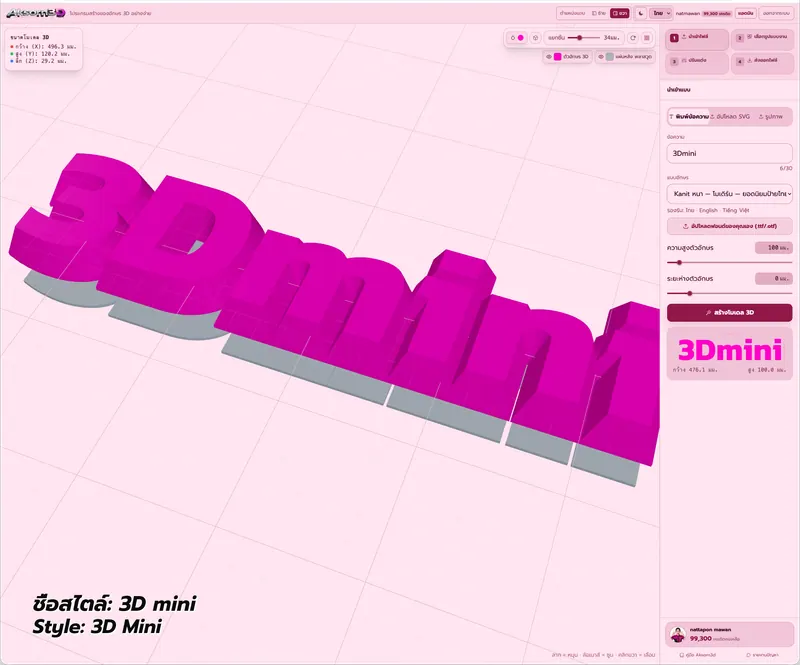Click the letter spacing value field 0 mm
This screenshot has height=665, width=800.
click(773, 279)
